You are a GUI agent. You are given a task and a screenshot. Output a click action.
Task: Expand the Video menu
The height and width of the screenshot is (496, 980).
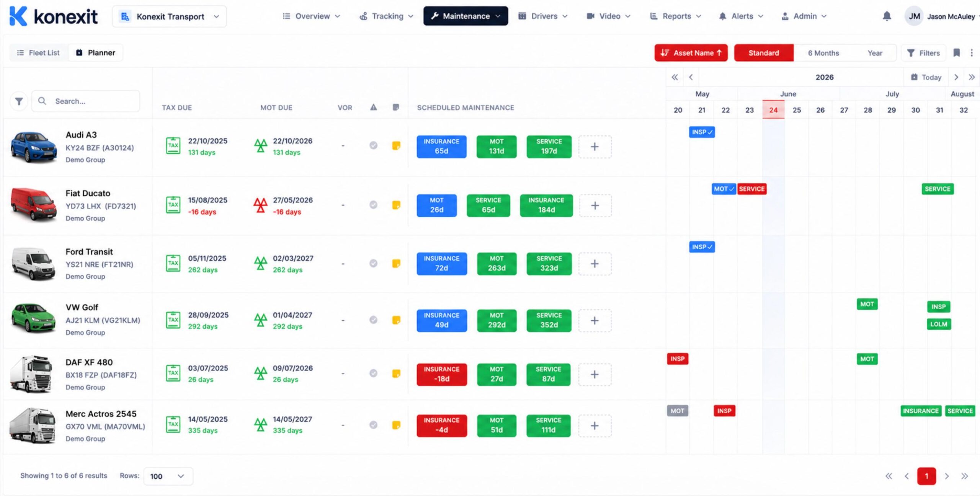(x=608, y=16)
